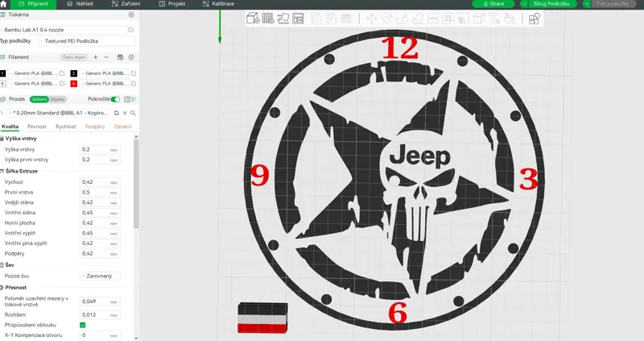The height and width of the screenshot is (341, 644).
Task: Click the Výška vrstvy layer height field
Action: 100,149
